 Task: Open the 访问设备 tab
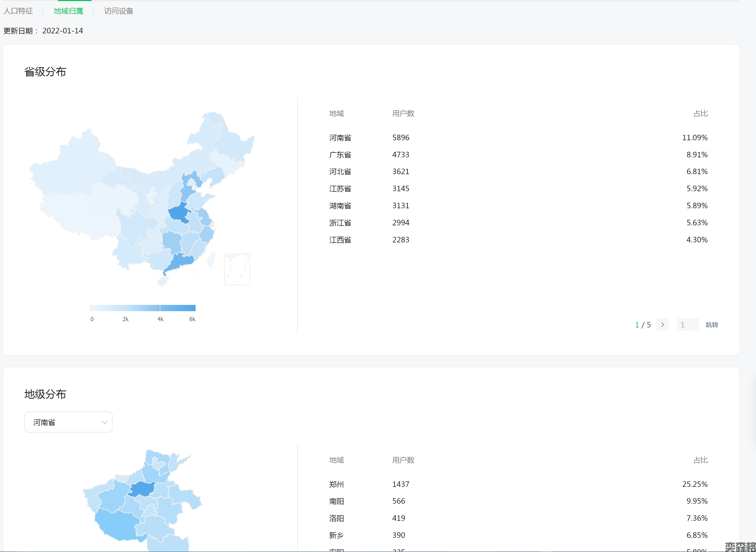(x=119, y=11)
